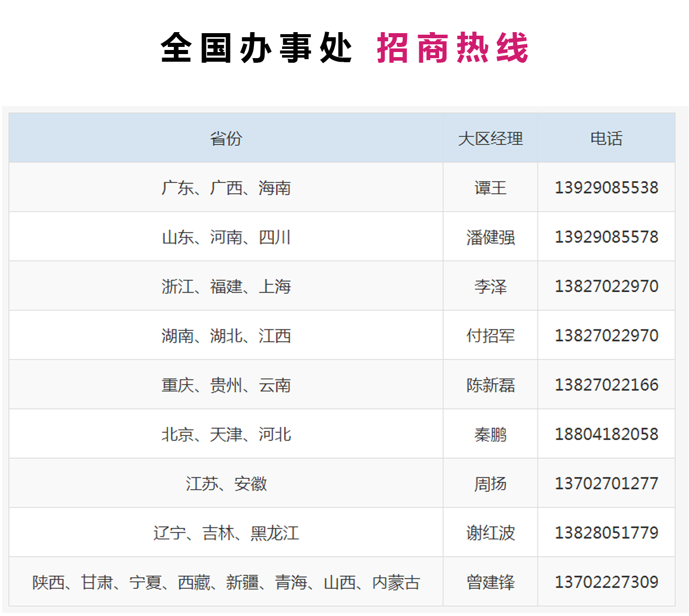
Task: Click phone number 13702701277
Action: pos(606,483)
